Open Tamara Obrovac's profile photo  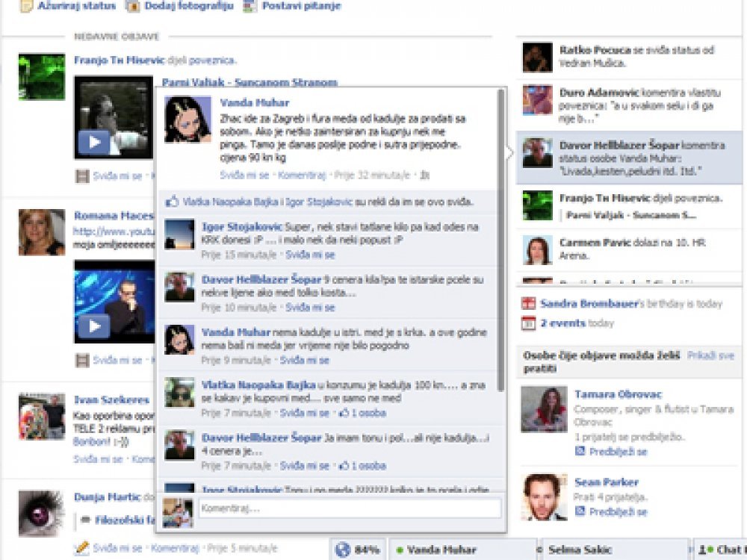tap(545, 409)
